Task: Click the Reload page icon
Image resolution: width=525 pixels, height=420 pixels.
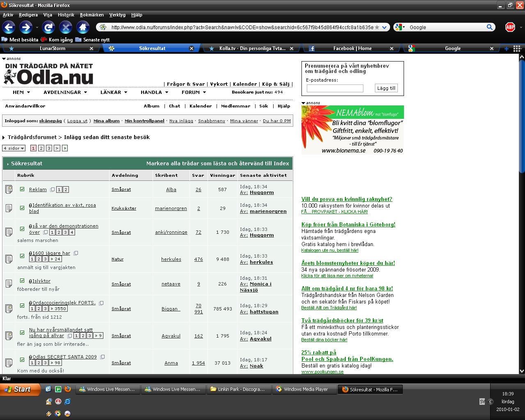Action: [48, 27]
